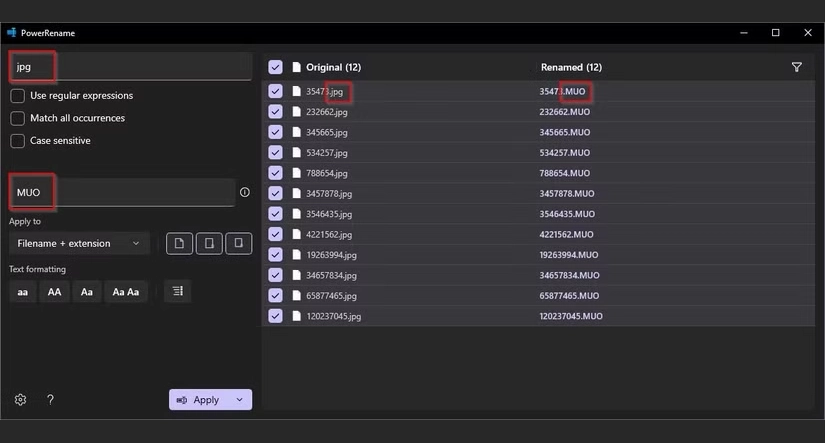
Task: Select file row 788654.jpg
Action: [538, 173]
